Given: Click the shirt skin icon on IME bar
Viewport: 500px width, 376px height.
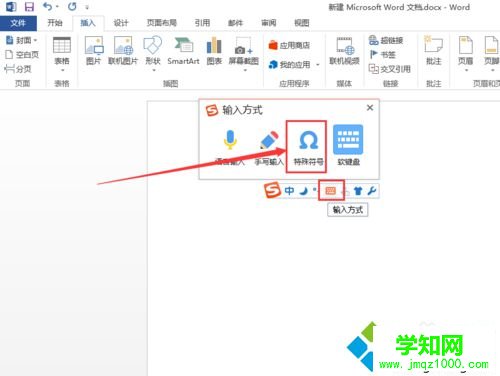Looking at the screenshot, I should (358, 191).
